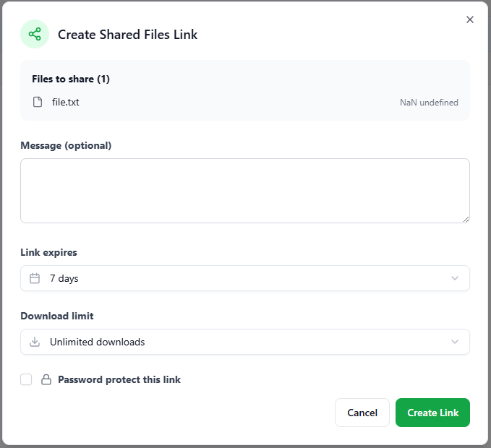The height and width of the screenshot is (448, 491).
Task: Click the Password protect this link label
Action: click(119, 379)
